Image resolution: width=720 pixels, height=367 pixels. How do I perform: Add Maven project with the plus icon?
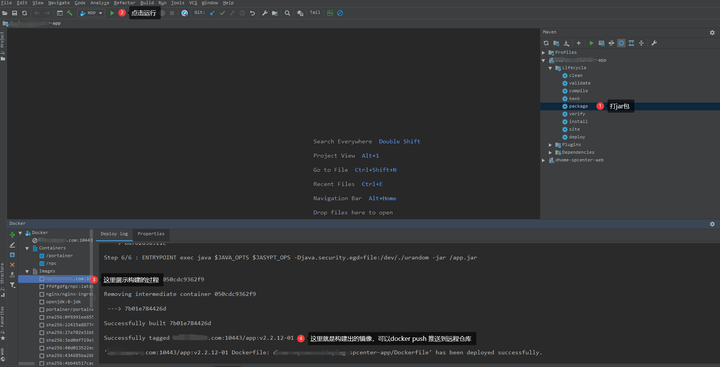(579, 43)
